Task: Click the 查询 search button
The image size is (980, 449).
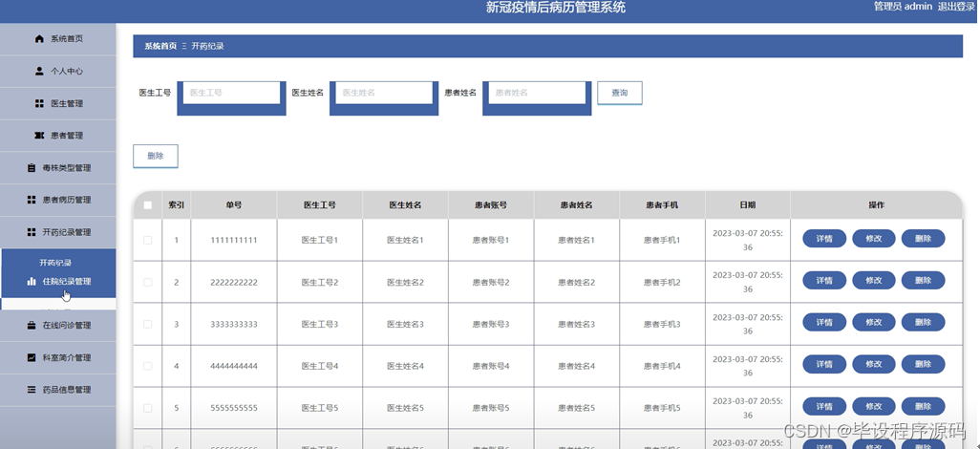Action: point(619,94)
